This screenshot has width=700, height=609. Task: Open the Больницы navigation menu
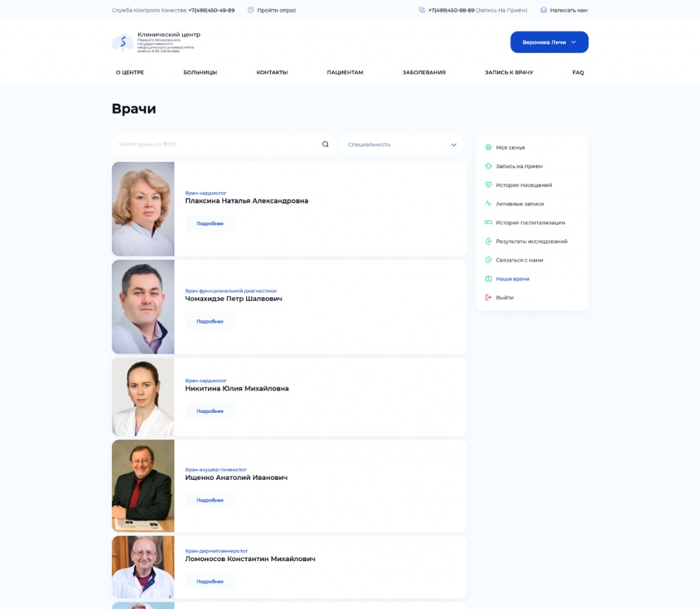(200, 72)
